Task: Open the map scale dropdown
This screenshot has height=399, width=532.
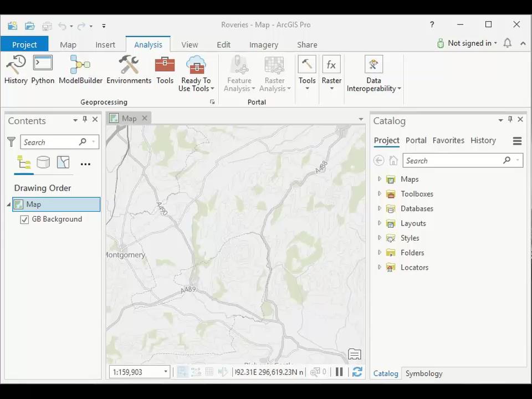Action: click(165, 372)
